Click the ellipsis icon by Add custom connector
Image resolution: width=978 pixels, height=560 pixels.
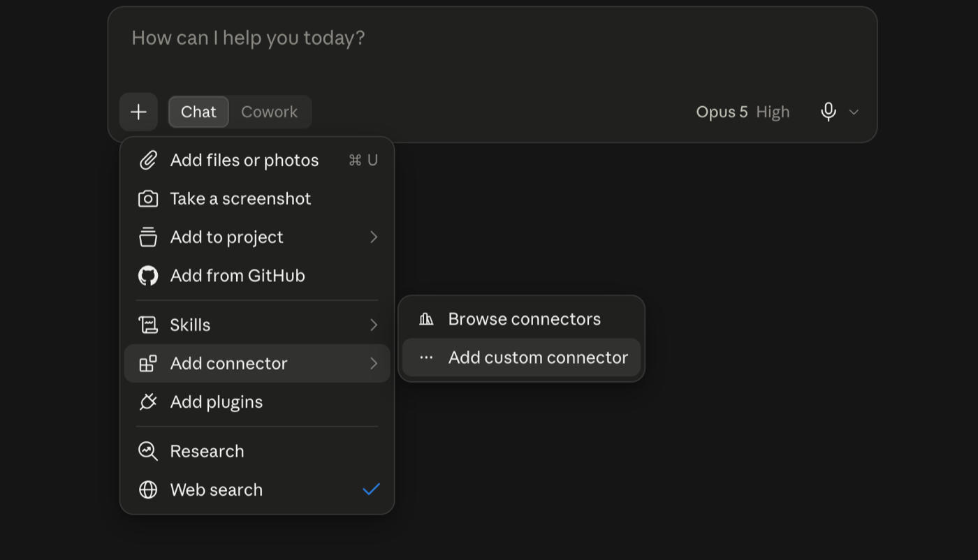point(426,358)
